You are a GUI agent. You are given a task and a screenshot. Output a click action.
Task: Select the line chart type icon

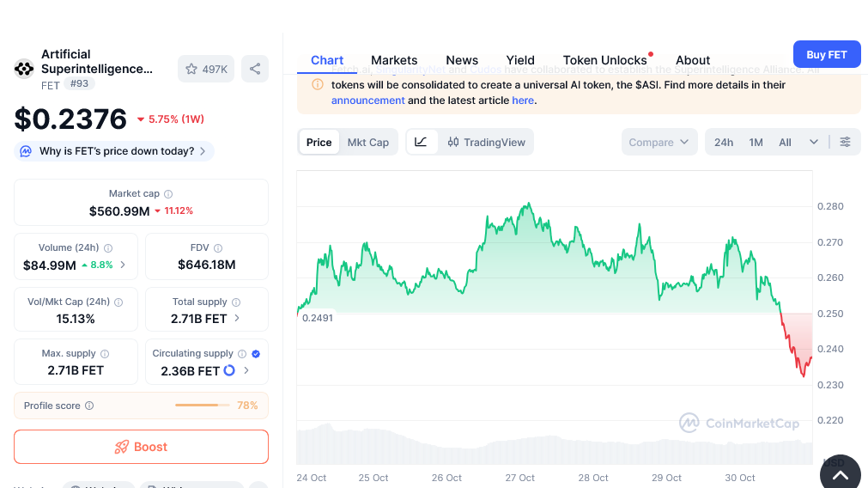(421, 142)
